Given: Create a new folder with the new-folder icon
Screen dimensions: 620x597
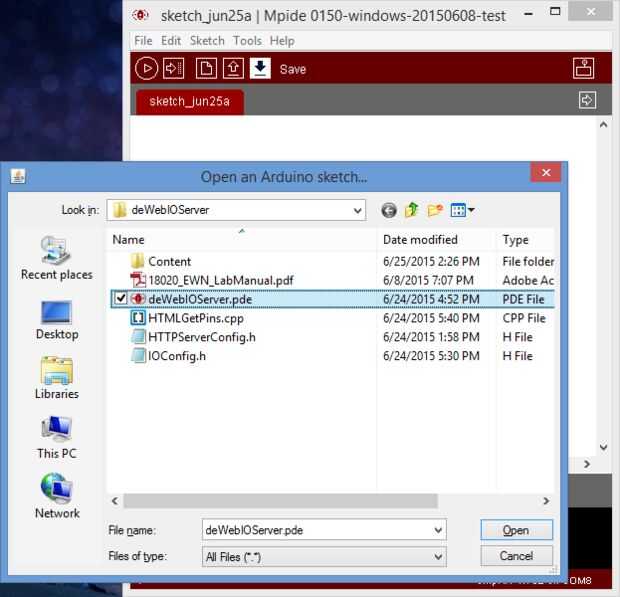Looking at the screenshot, I should click(435, 210).
